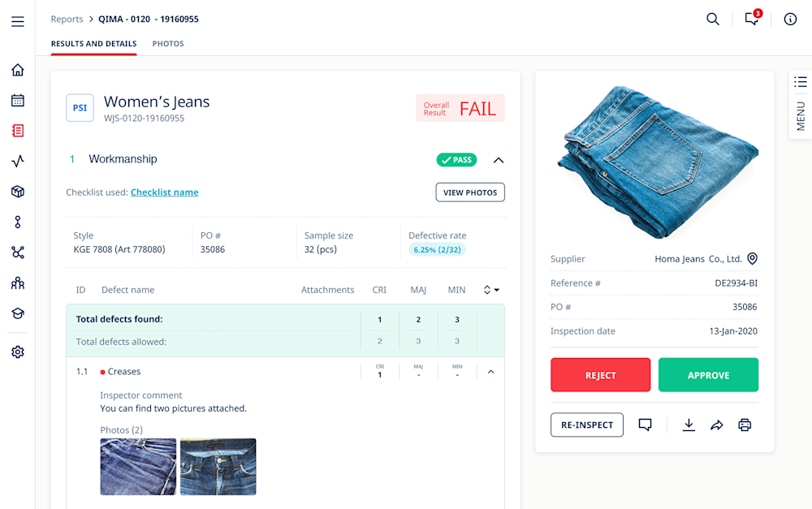Click the style value KGE 7808 (Art 778080)
Image resolution: width=812 pixels, height=509 pixels.
[119, 249]
